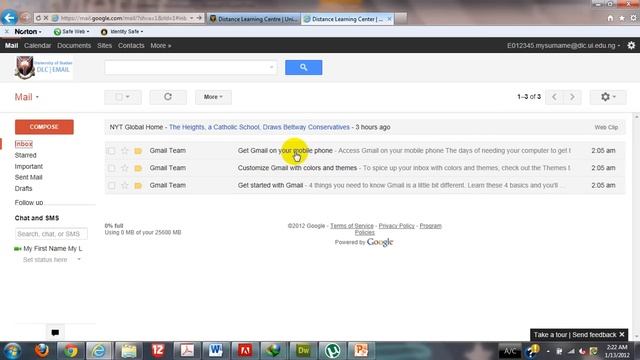Click the browser home icon

tap(610, 18)
